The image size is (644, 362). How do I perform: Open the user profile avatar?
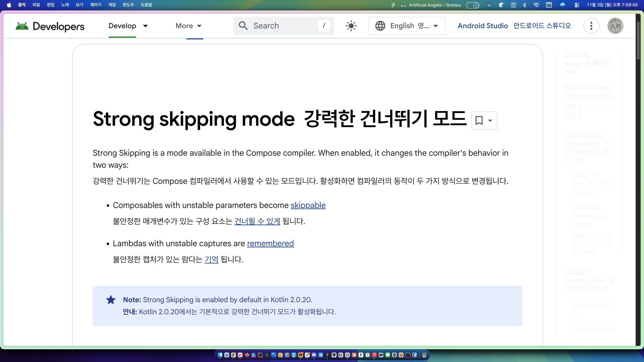(x=615, y=26)
